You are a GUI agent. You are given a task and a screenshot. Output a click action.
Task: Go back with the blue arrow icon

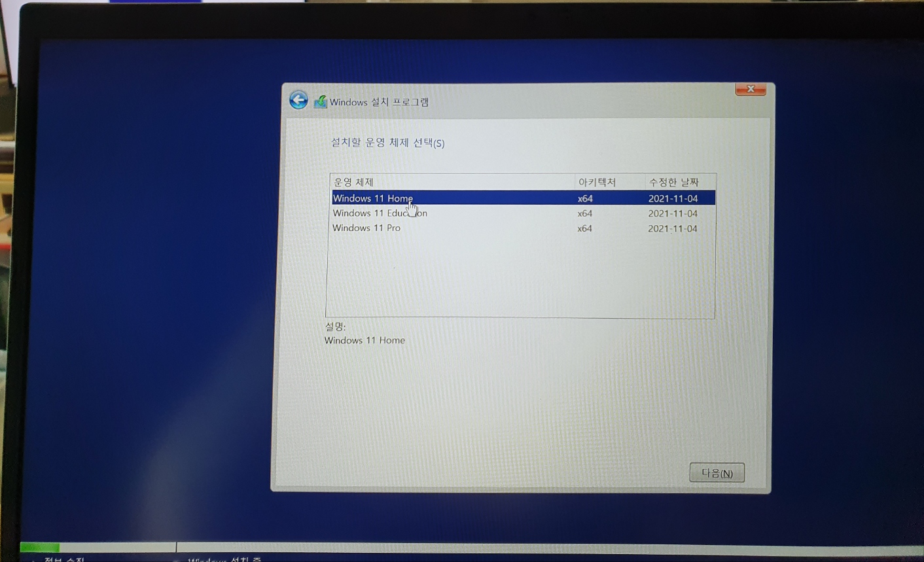[298, 100]
